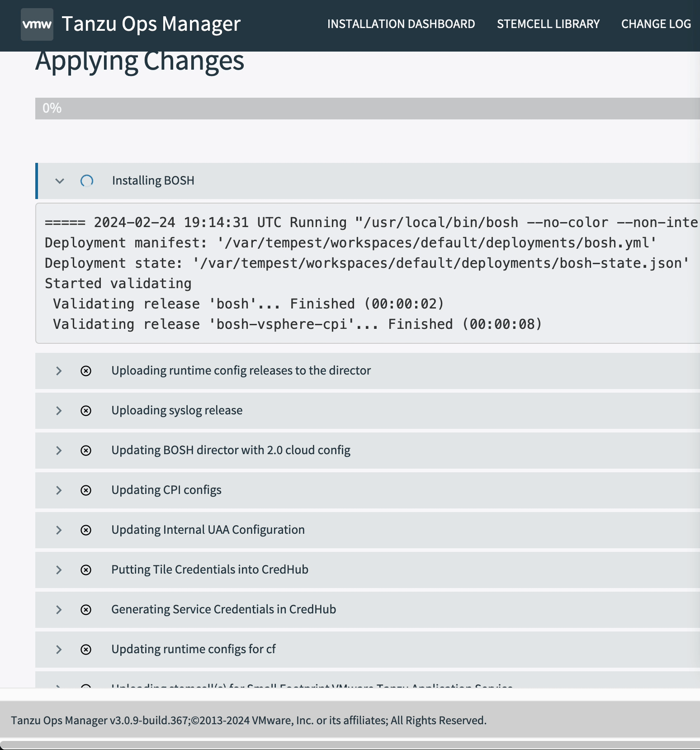
Task: Click status icon beside Updating CPI configs
Action: 86,490
